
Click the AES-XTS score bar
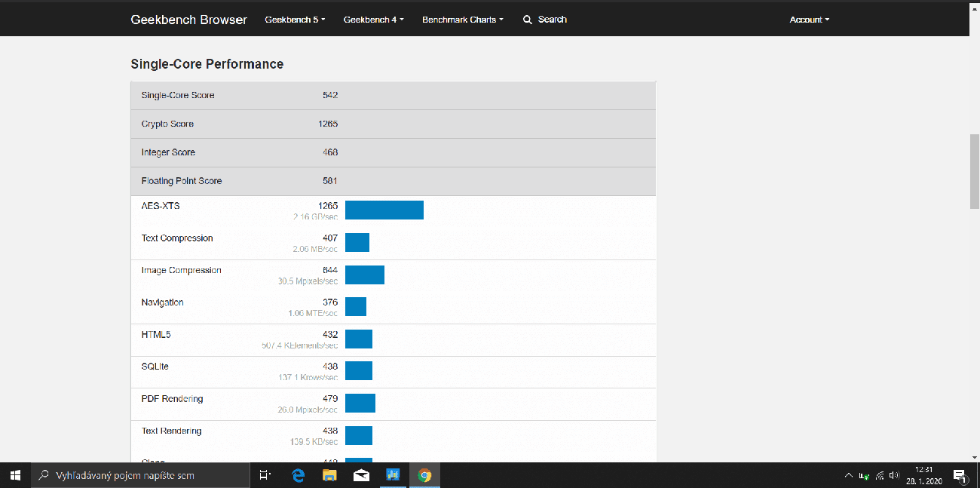(384, 210)
